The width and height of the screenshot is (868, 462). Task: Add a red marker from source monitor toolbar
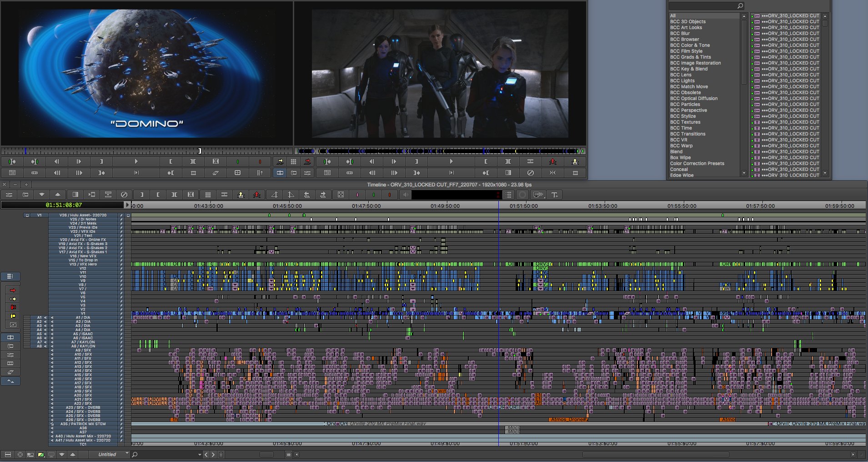tap(260, 161)
